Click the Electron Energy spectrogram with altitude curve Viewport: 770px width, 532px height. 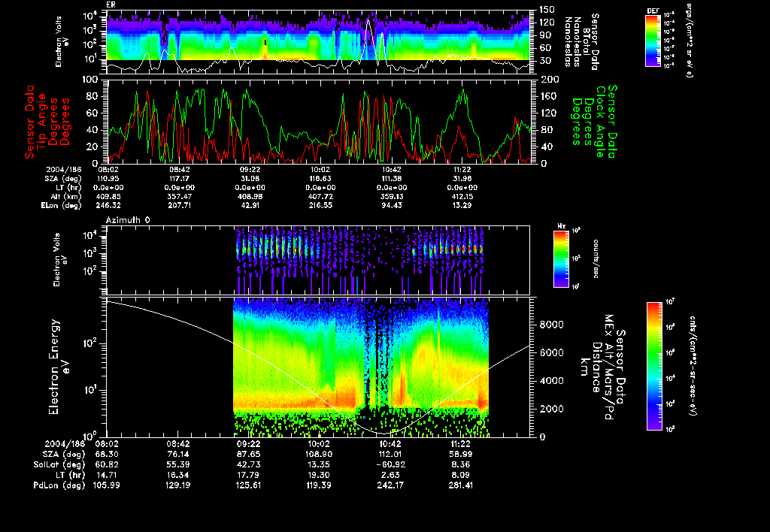(319, 367)
